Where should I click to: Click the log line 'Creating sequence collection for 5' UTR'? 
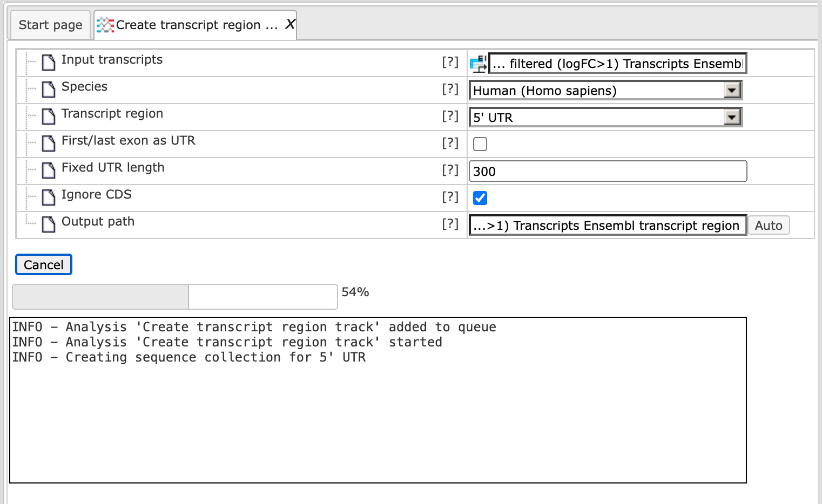[189, 357]
